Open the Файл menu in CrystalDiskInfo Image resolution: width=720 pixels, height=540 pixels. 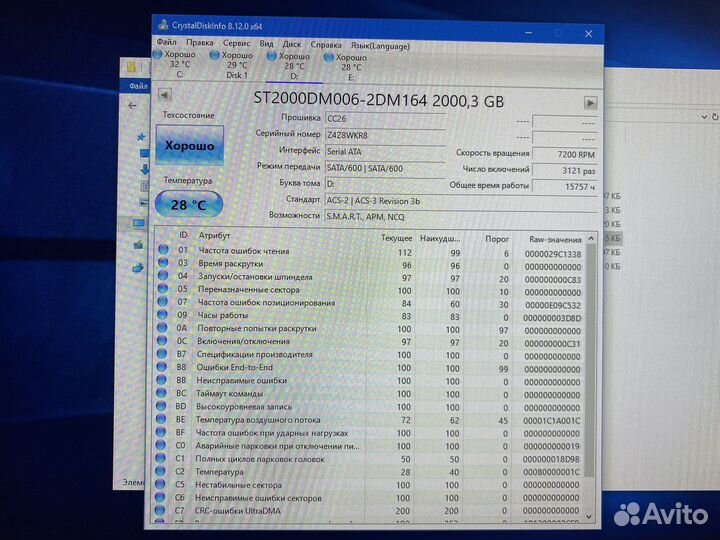167,42
